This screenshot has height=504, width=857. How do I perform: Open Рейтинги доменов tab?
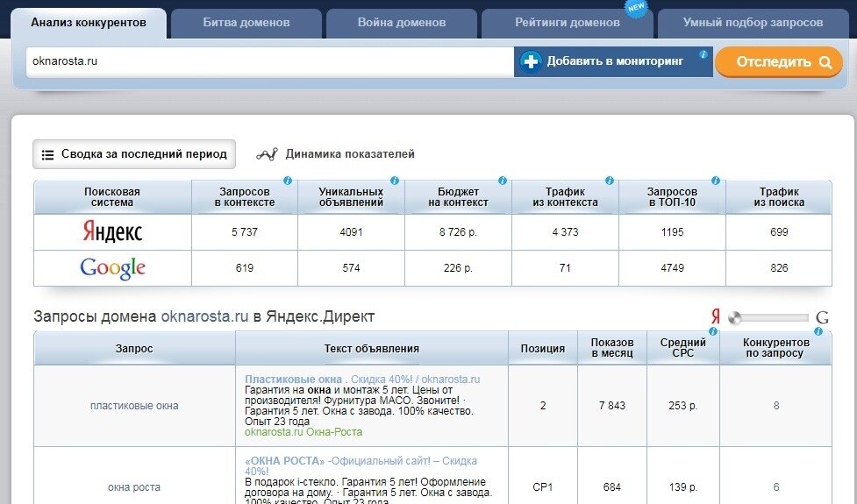click(x=568, y=24)
